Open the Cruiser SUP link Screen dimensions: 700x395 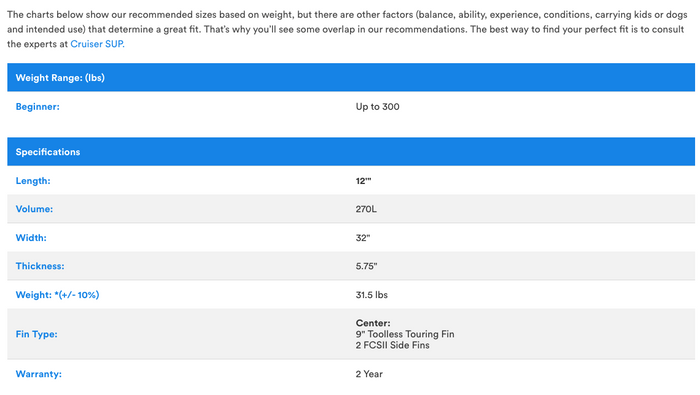click(x=96, y=44)
